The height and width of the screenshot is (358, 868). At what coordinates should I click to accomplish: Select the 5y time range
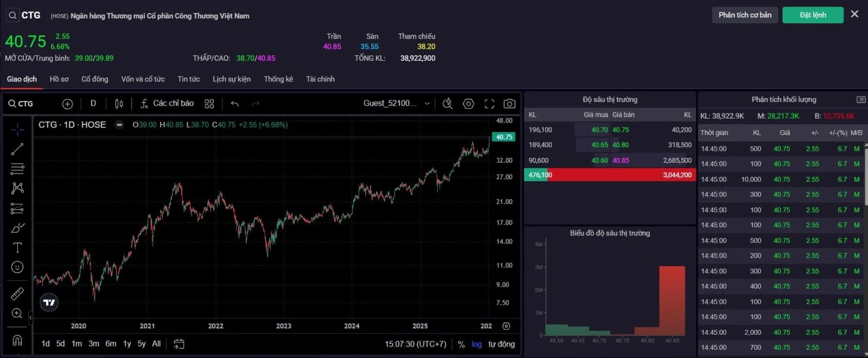tap(142, 344)
